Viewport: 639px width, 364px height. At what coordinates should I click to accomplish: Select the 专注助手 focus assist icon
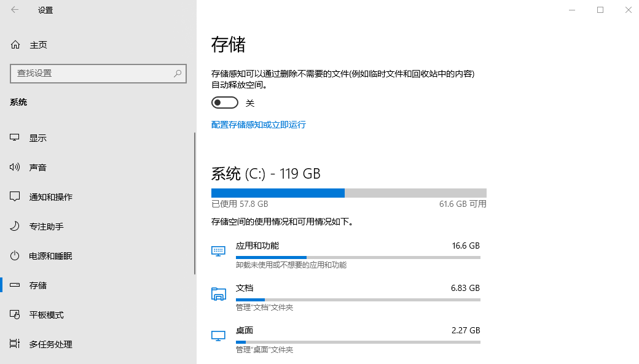click(x=15, y=226)
